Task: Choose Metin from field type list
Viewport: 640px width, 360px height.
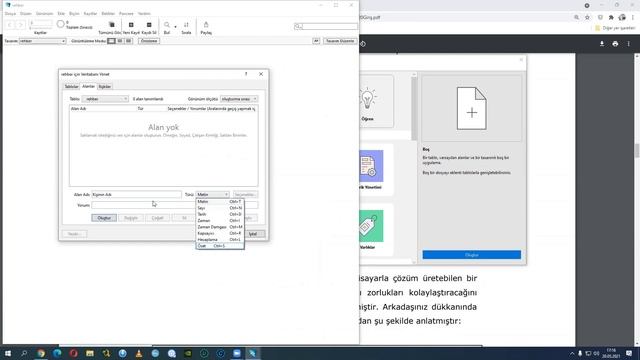Action: coord(220,202)
